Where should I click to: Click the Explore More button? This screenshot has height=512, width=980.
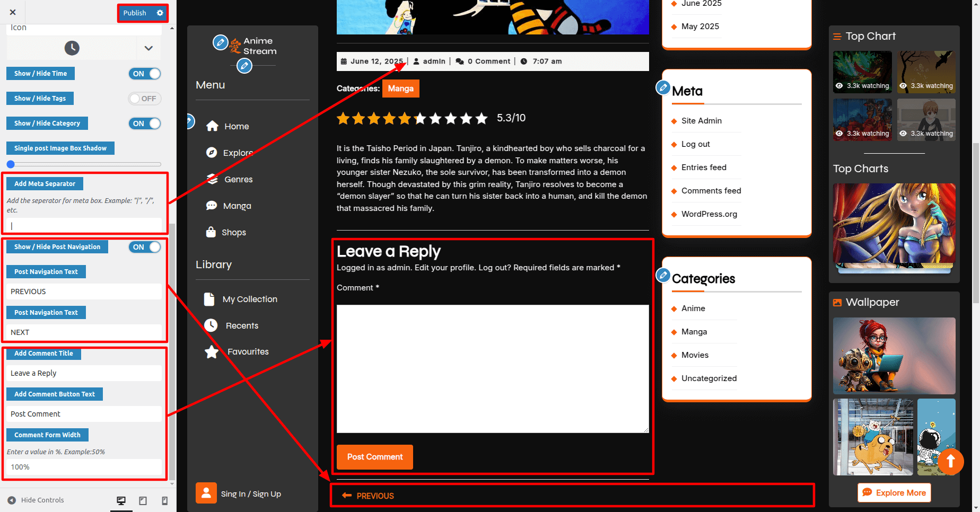coord(894,493)
